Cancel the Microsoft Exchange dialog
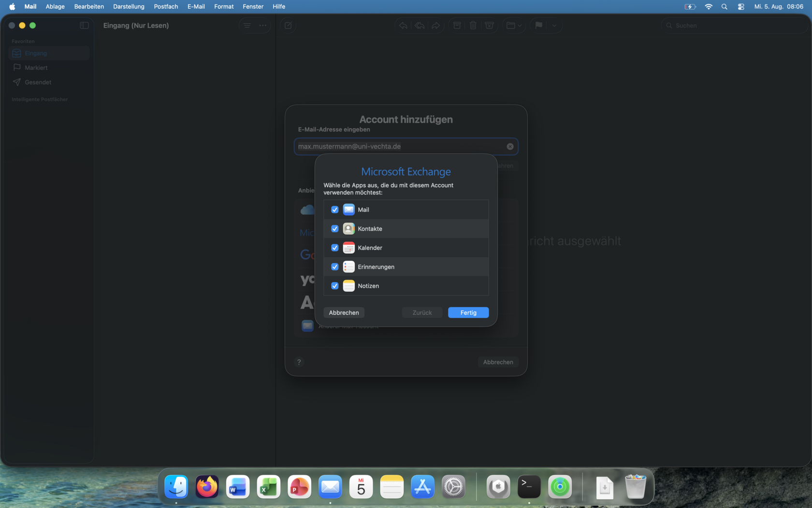 click(x=344, y=313)
